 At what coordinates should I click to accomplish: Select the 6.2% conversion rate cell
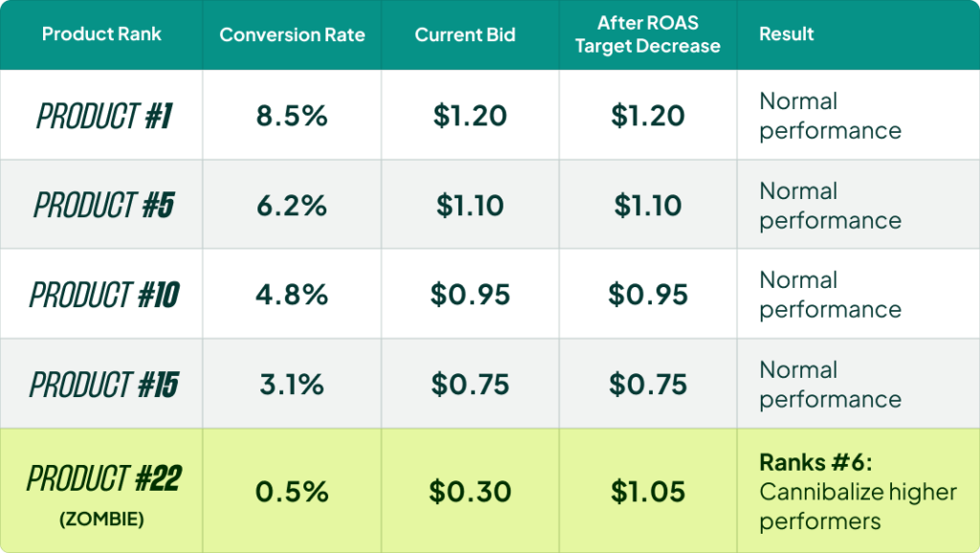point(292,205)
